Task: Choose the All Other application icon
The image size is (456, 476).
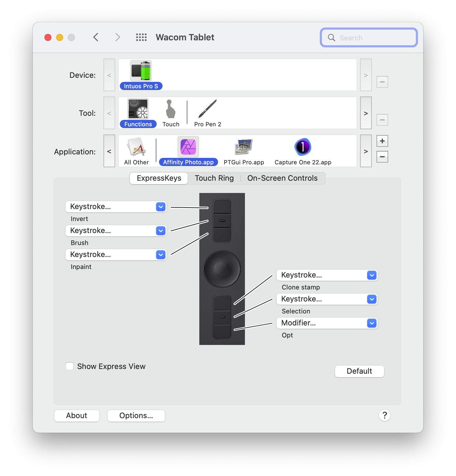Action: 137,147
